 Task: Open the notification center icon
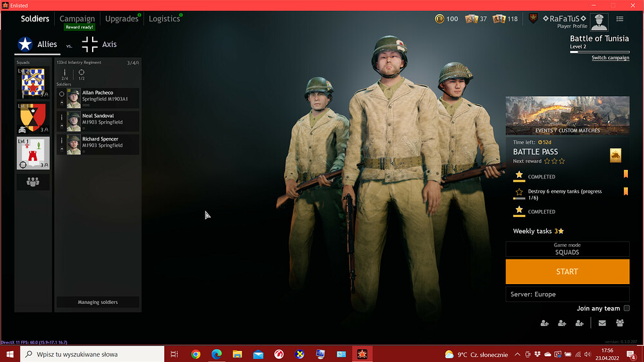[x=631, y=354]
